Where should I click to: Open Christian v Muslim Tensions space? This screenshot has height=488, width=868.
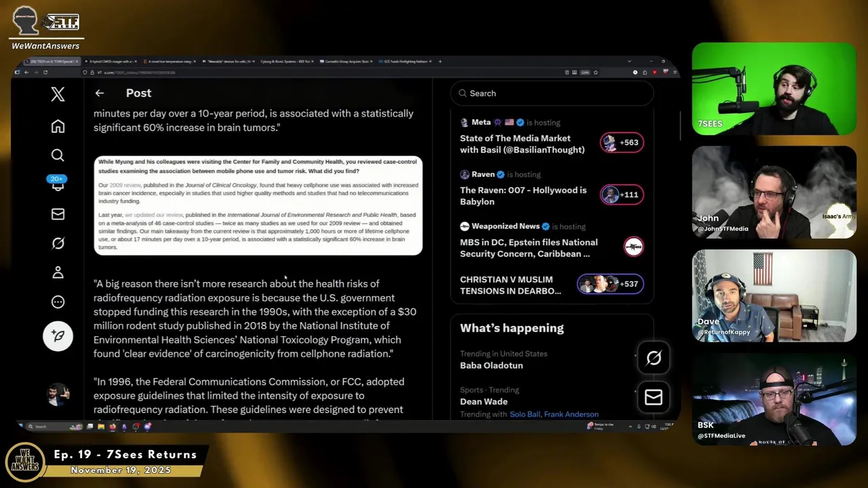pos(511,285)
